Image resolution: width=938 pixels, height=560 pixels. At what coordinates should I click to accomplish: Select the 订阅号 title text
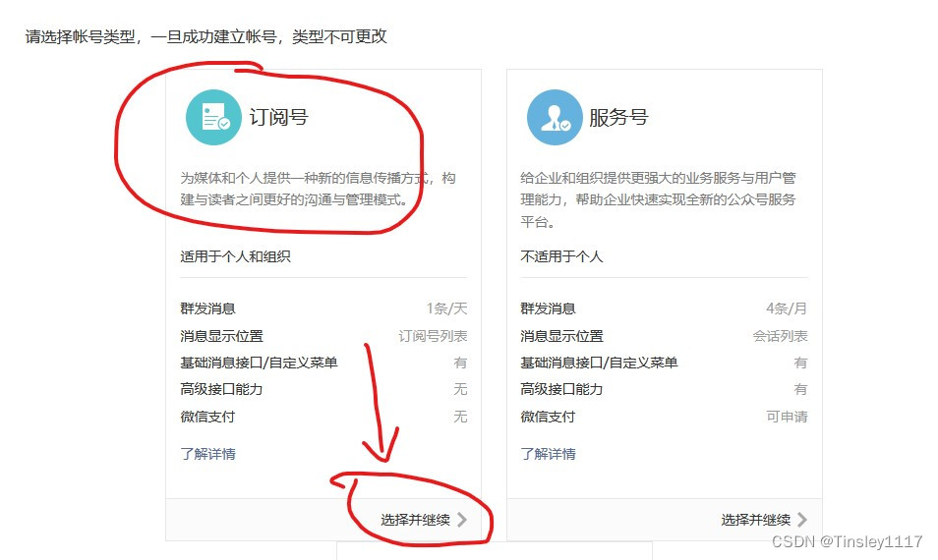279,117
